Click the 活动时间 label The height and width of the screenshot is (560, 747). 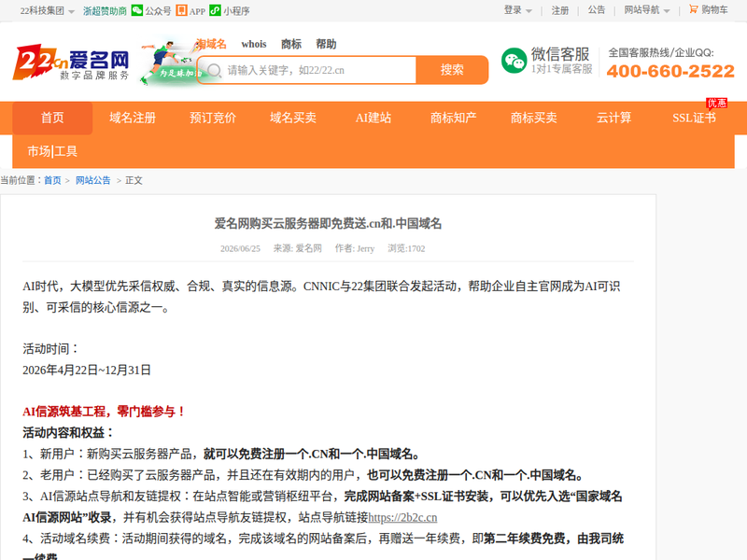coord(49,349)
